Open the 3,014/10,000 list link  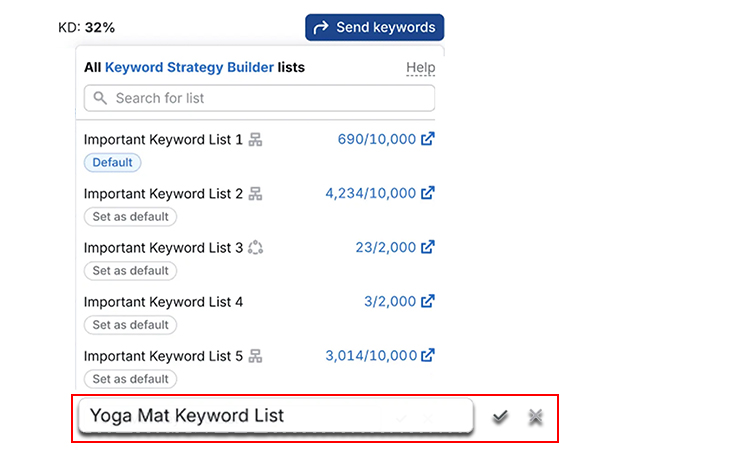[x=371, y=355]
